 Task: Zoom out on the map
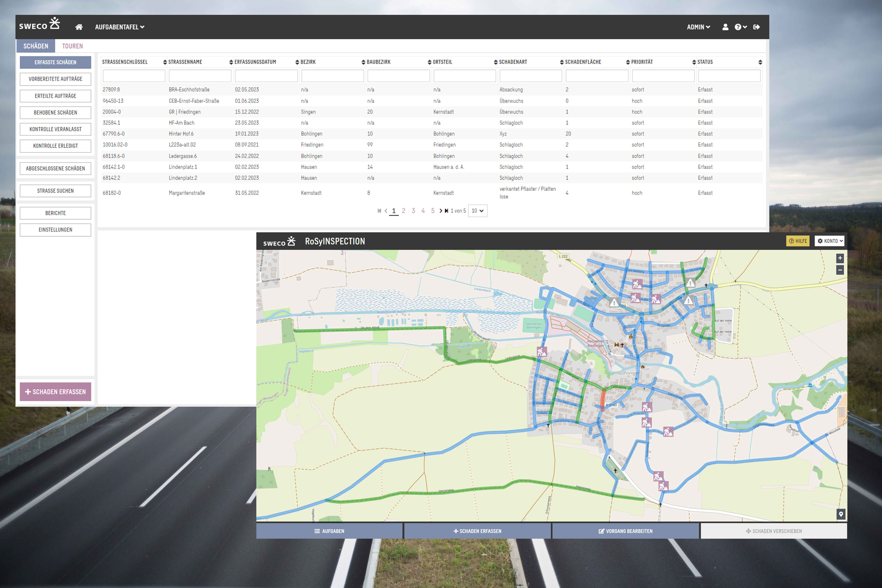tap(840, 270)
